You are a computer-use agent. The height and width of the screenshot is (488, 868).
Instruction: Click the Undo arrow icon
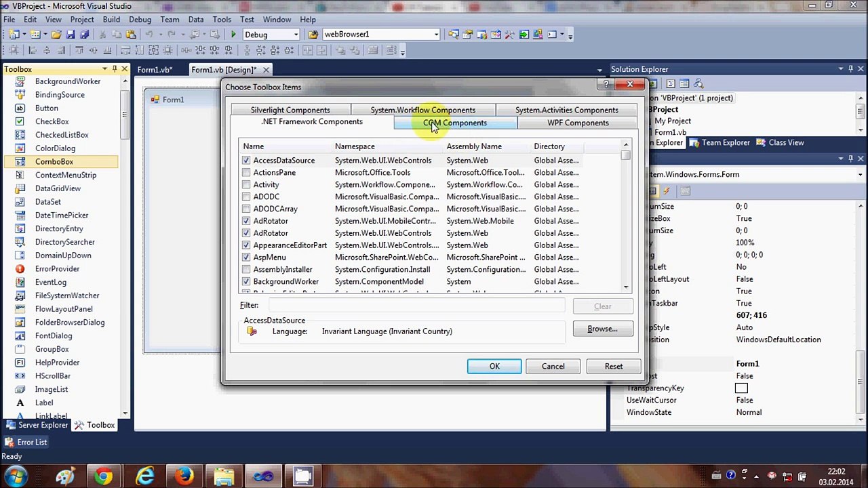coord(149,34)
